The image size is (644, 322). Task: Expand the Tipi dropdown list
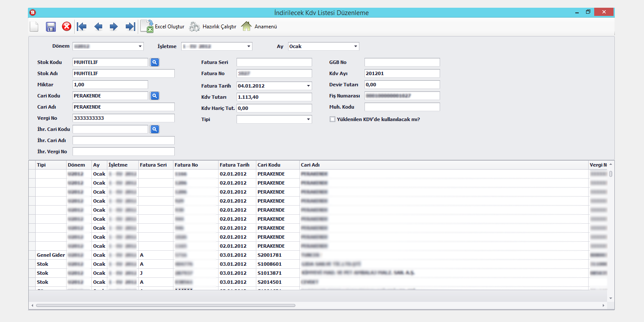coord(308,119)
